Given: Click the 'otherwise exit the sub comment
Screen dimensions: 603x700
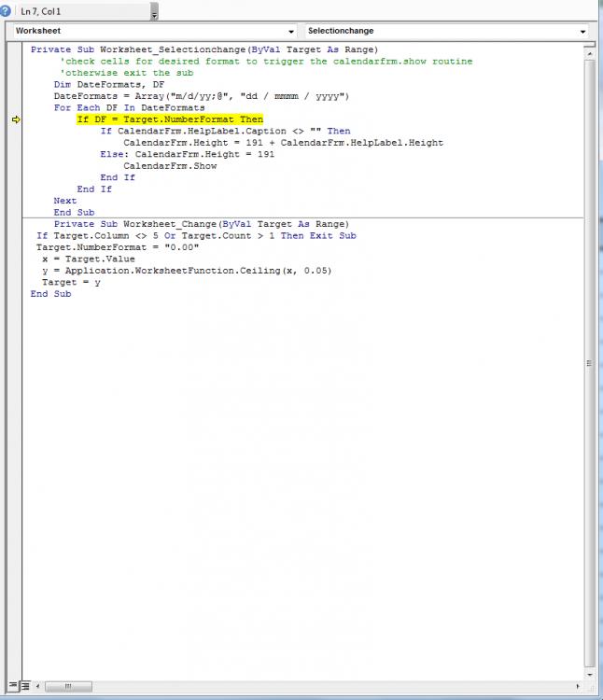Looking at the screenshot, I should click(x=127, y=73).
